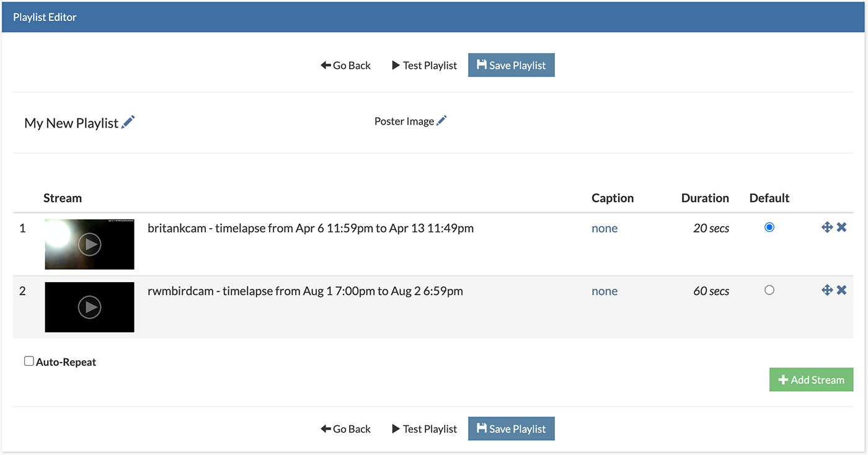Click bottom Test Playlist option

pyautogui.click(x=424, y=428)
